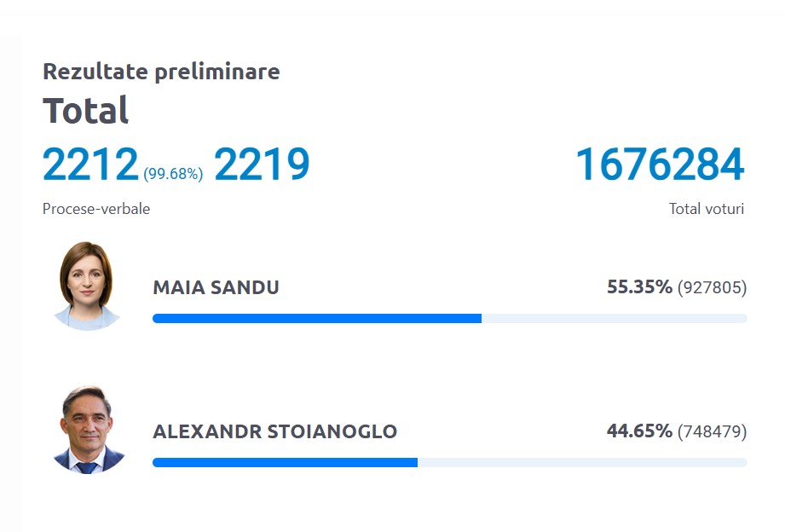
Task: Click the (927805) vote count
Action: [x=712, y=288]
